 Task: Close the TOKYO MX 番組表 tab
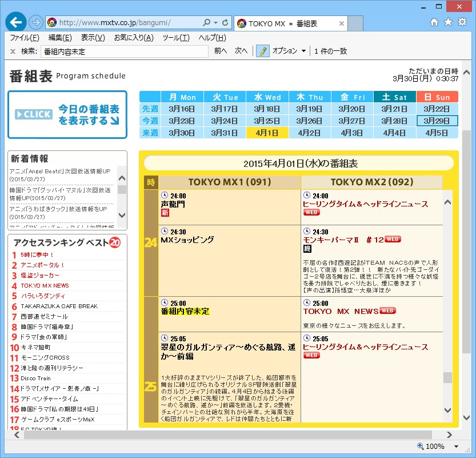click(x=342, y=23)
